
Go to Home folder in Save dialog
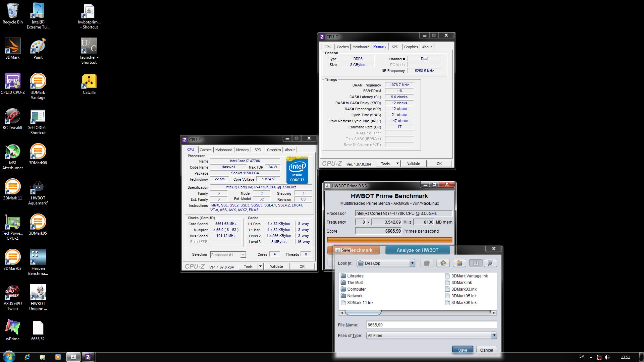pos(443,263)
